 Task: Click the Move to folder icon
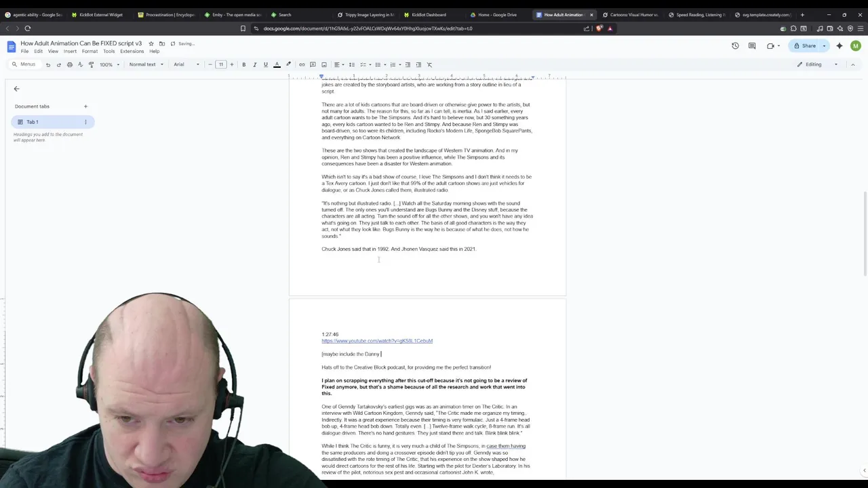pos(162,43)
